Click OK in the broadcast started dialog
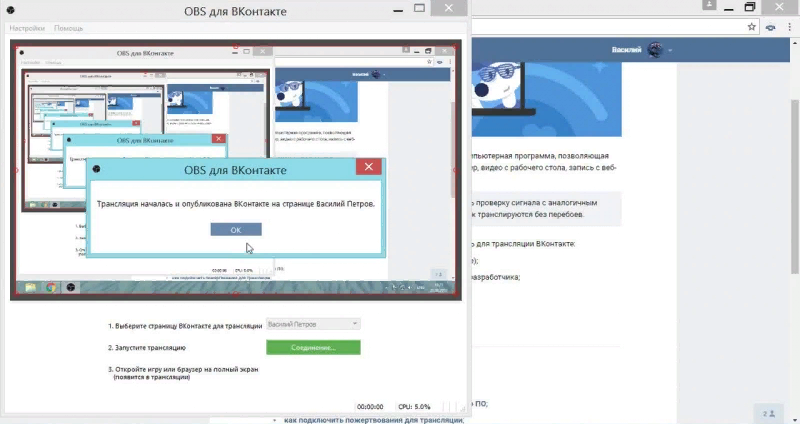This screenshot has height=424, width=800. coord(236,230)
